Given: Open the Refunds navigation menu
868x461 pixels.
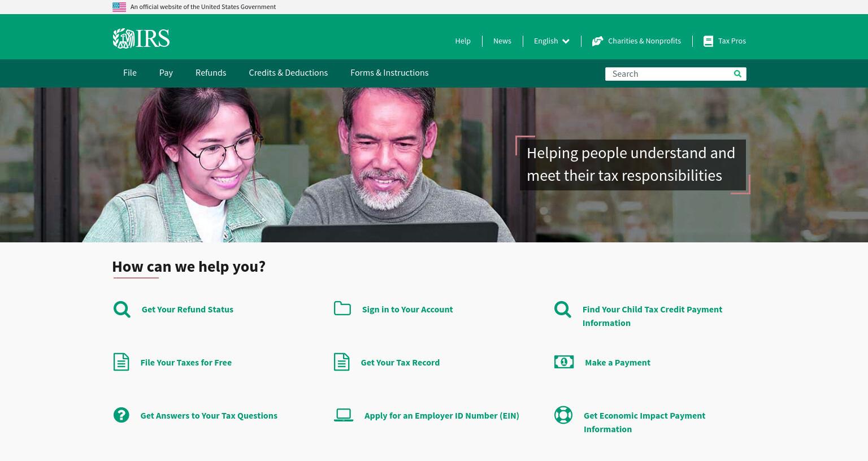Looking at the screenshot, I should click(211, 73).
